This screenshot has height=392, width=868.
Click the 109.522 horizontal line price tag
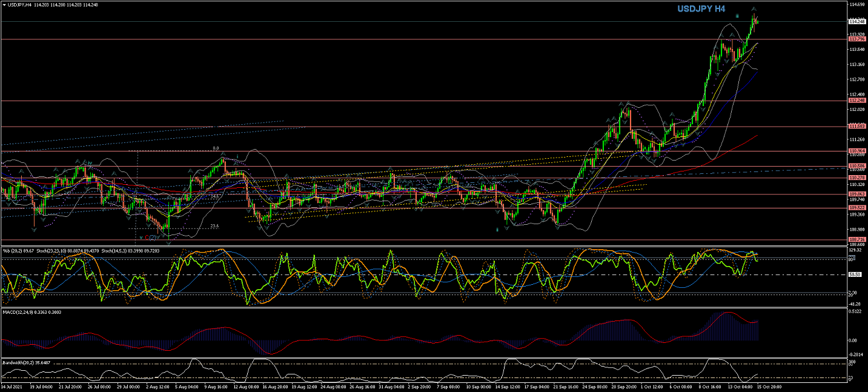coord(856,208)
